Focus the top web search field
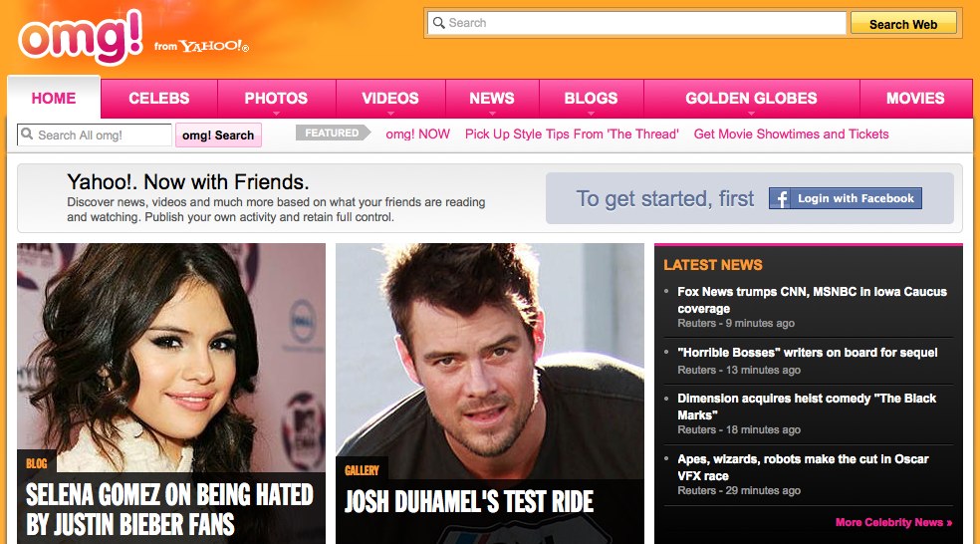Screen dimensions: 980x544 pyautogui.click(x=637, y=23)
